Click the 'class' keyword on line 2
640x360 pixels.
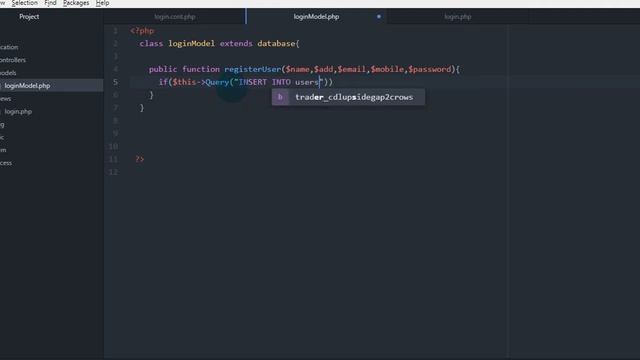(151, 43)
